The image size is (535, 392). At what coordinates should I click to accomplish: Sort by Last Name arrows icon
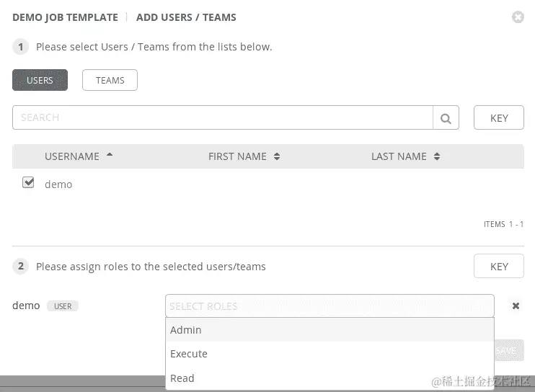click(x=437, y=156)
